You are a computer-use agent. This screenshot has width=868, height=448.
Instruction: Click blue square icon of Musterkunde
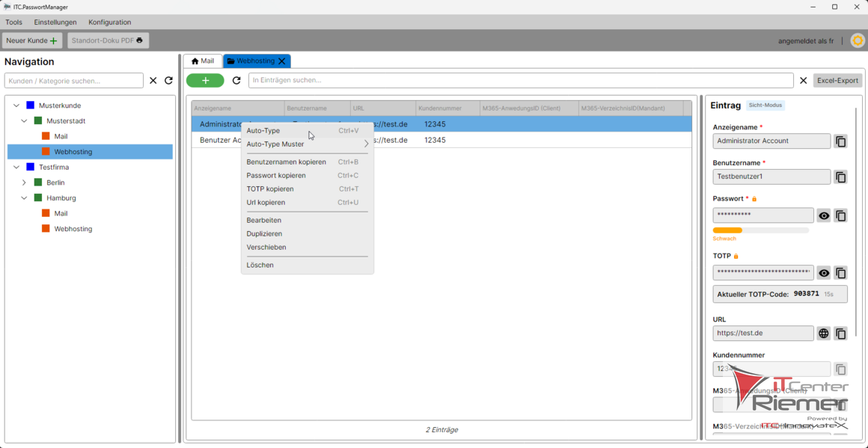tap(30, 105)
